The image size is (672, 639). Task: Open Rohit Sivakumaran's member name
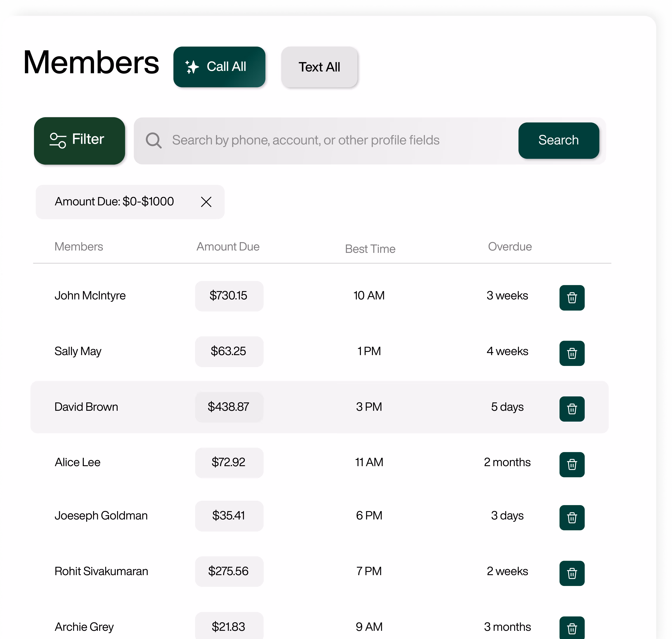tap(101, 571)
